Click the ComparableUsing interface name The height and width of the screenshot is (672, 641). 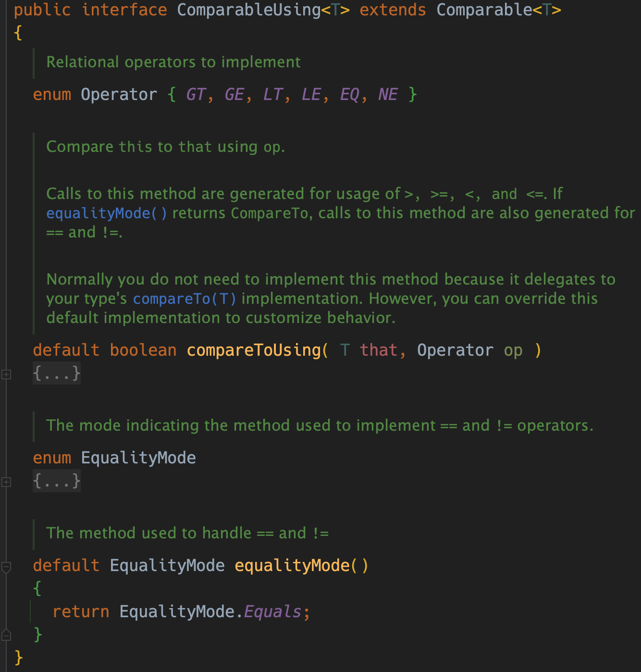[x=248, y=10]
